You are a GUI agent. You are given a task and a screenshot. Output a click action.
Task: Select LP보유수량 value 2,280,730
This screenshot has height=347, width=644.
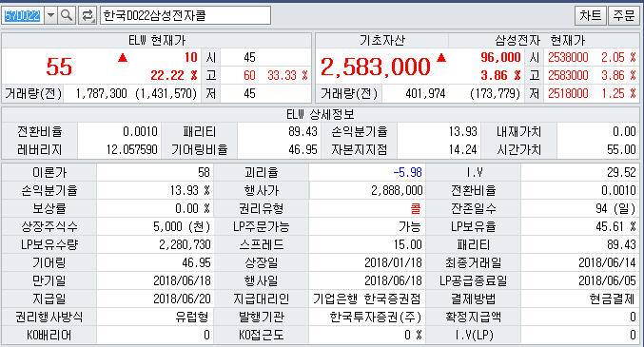point(185,244)
